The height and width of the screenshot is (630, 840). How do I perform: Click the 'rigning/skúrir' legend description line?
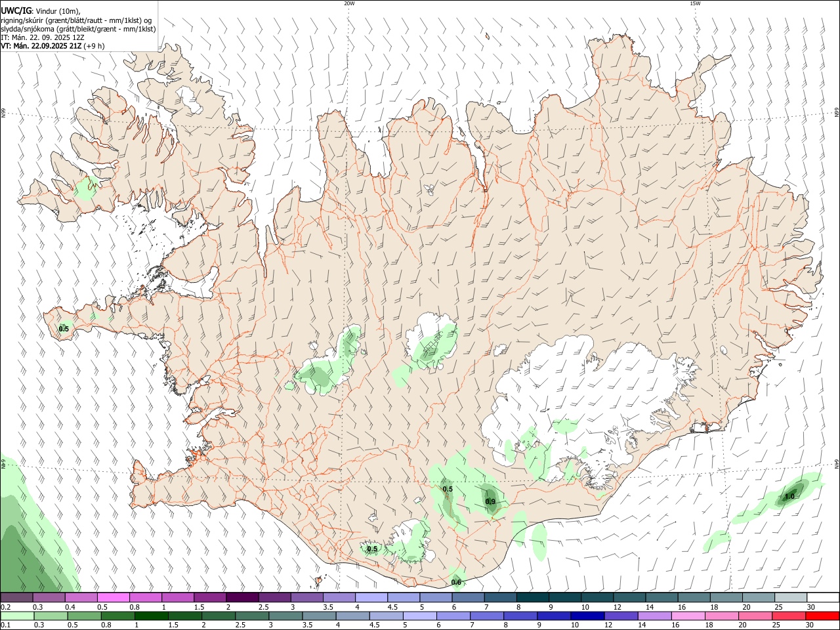76,20
